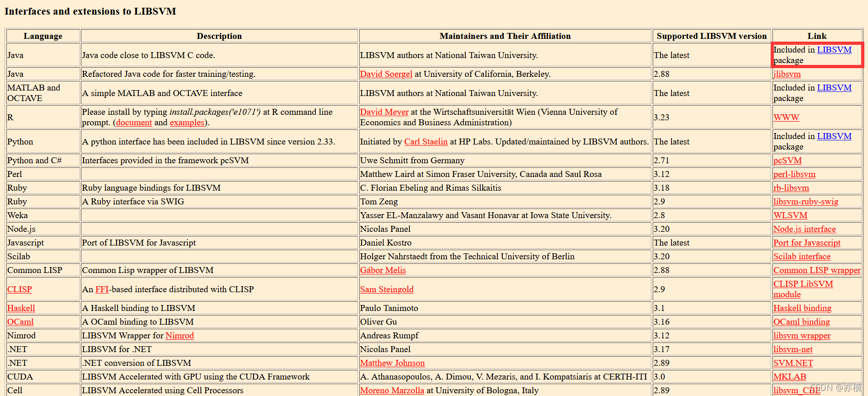Open the Port for Javascript link
The image size is (868, 396).
(x=807, y=243)
